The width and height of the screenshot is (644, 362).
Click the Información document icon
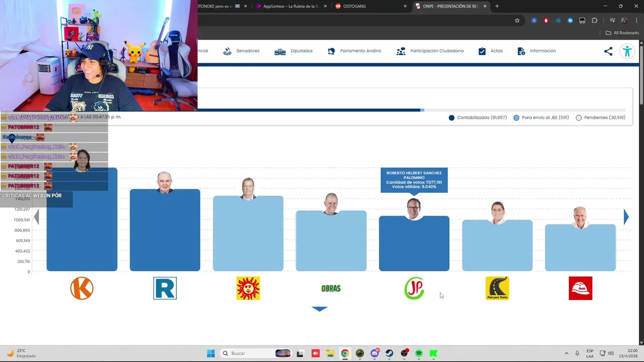point(521,51)
